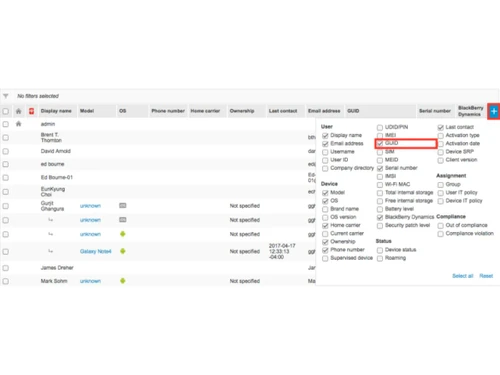Enable the Compliance violation checkbox
Image resolution: width=500 pixels, height=375 pixels.
[x=441, y=234]
